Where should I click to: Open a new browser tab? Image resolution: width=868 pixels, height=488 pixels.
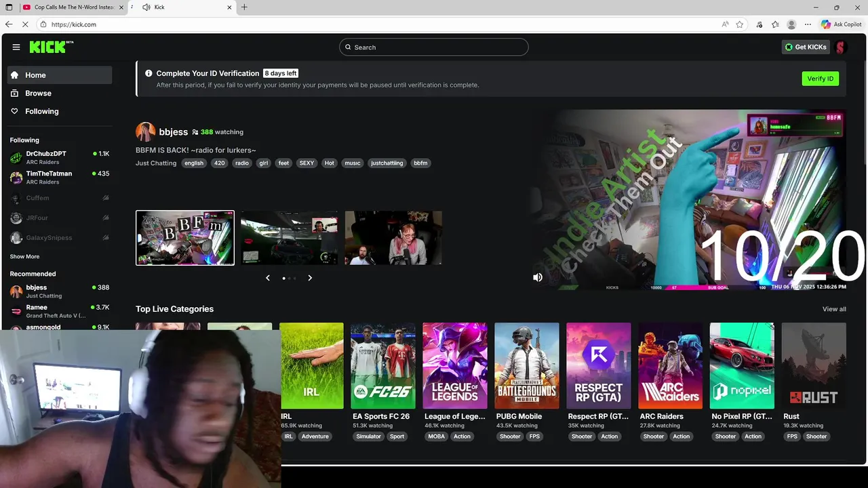click(x=244, y=7)
